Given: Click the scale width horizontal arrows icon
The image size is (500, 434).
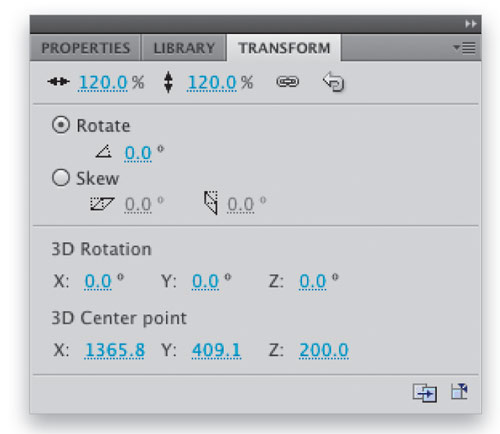Looking at the screenshot, I should coord(58,81).
